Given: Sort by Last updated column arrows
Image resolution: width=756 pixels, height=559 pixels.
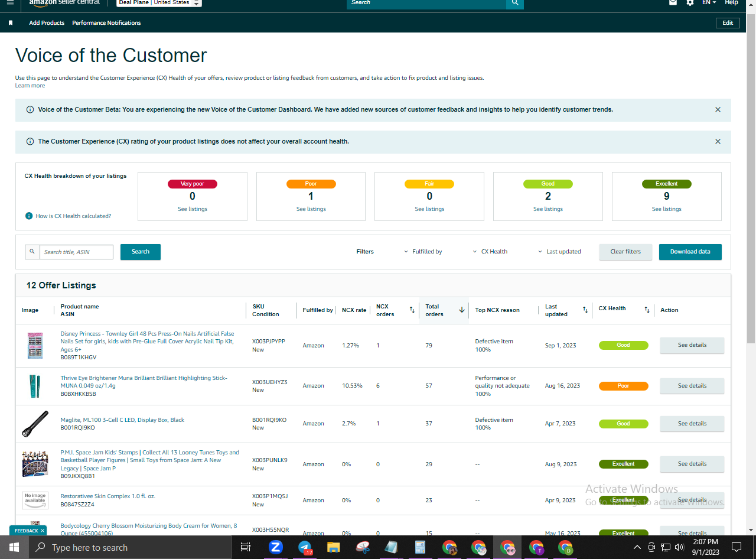Looking at the screenshot, I should 585,310.
